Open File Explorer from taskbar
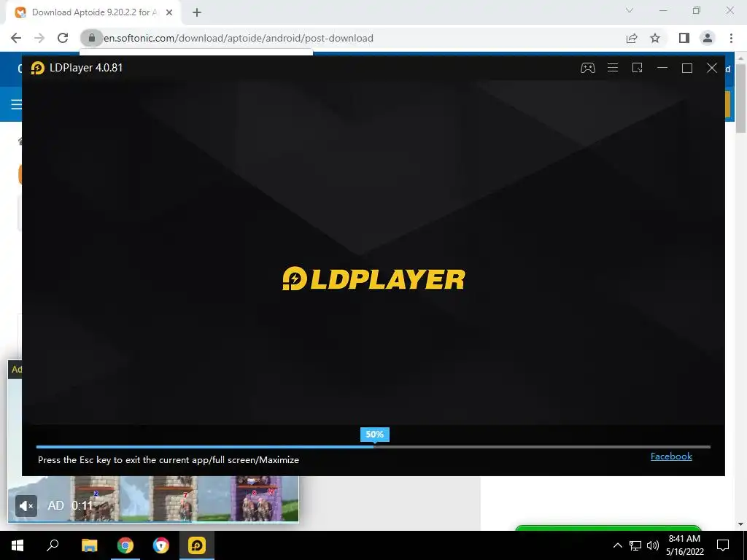The width and height of the screenshot is (747, 560). 89,545
